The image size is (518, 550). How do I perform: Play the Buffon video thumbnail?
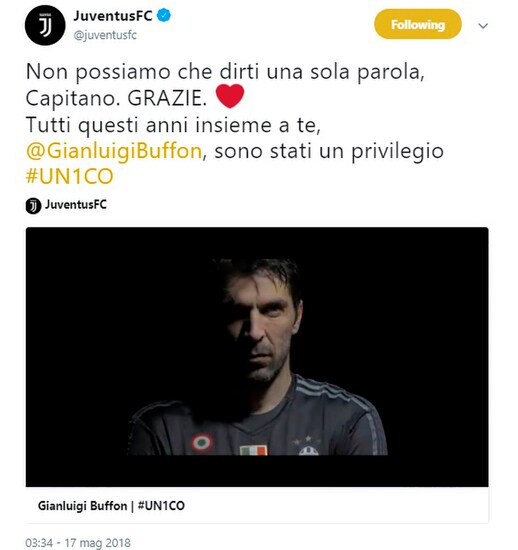(x=257, y=357)
